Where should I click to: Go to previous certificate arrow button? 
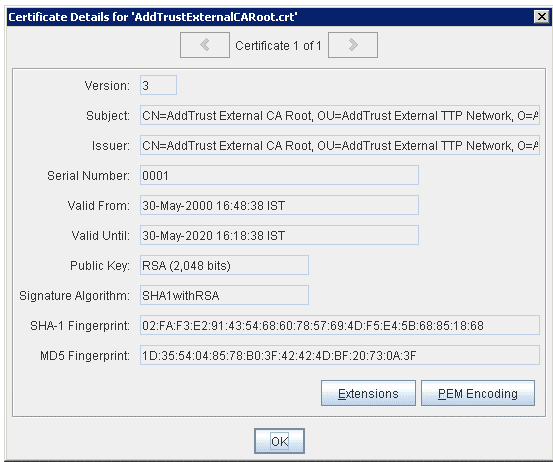[x=205, y=45]
